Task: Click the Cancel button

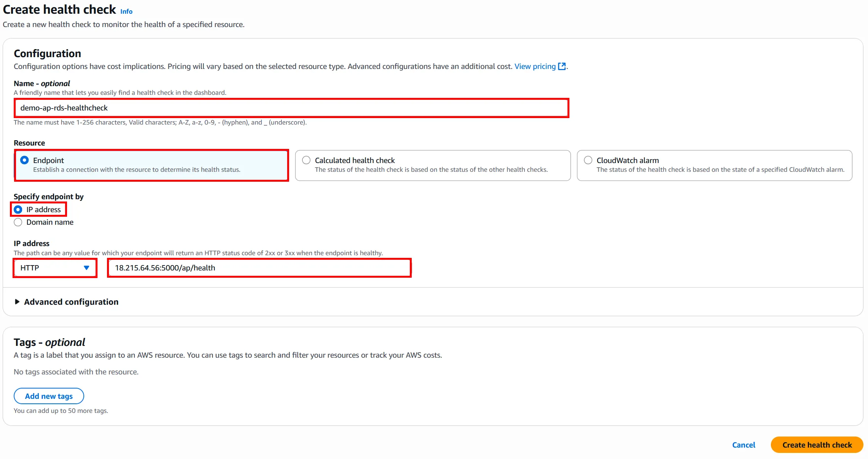Action: click(x=743, y=445)
